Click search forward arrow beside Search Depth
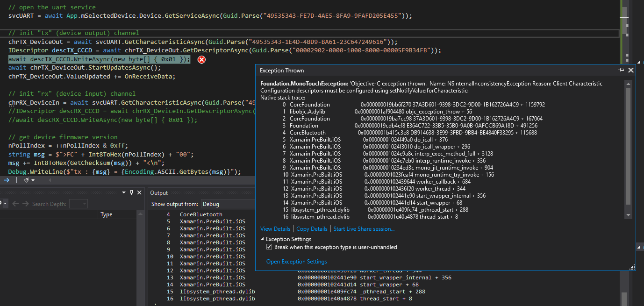Viewport: 644px width, 306px height. click(x=25, y=204)
